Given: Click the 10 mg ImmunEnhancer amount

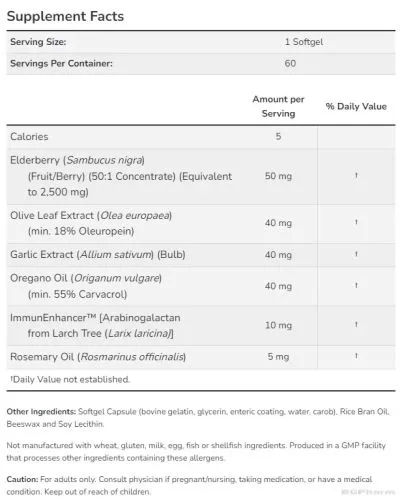Looking at the screenshot, I should 278,325.
